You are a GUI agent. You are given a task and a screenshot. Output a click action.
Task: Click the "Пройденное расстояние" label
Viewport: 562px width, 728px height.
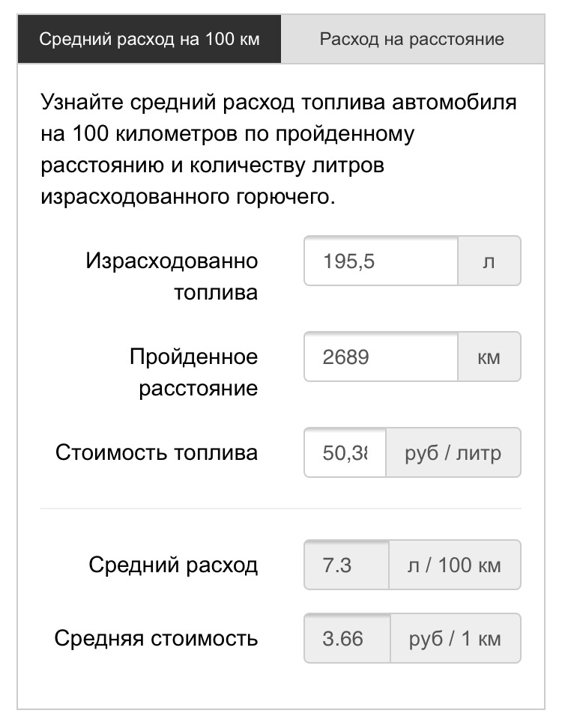(193, 371)
